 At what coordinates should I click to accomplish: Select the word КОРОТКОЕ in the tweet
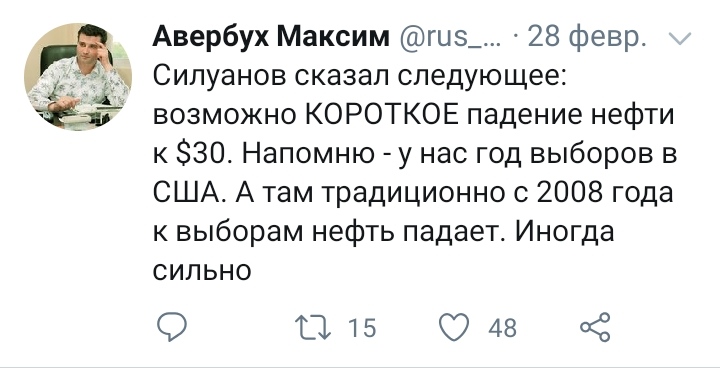coord(382,114)
